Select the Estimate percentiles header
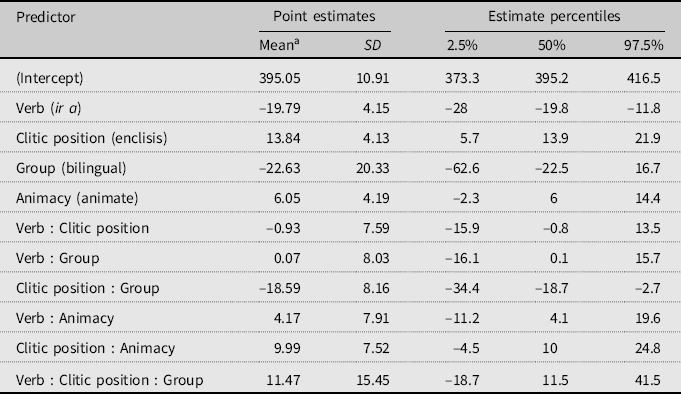 pyautogui.click(x=554, y=16)
